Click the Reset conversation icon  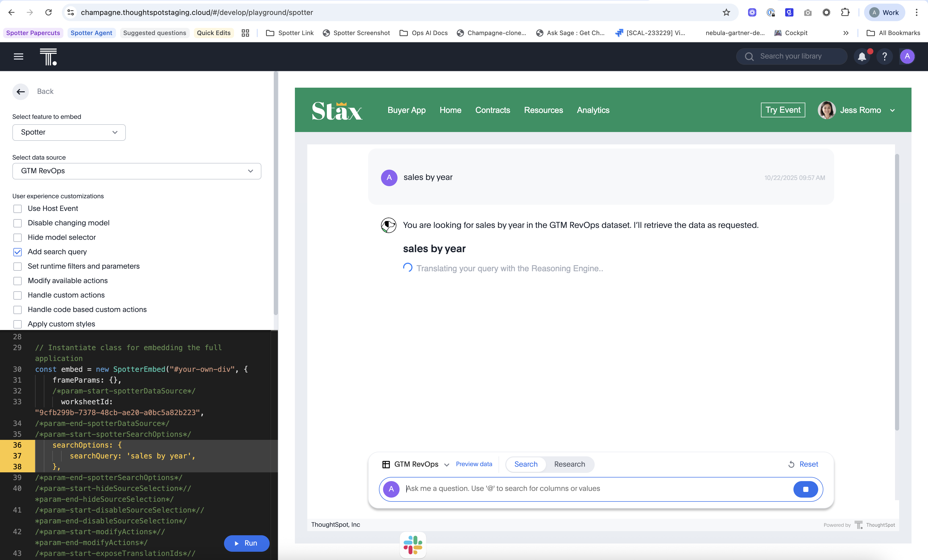coord(791,464)
